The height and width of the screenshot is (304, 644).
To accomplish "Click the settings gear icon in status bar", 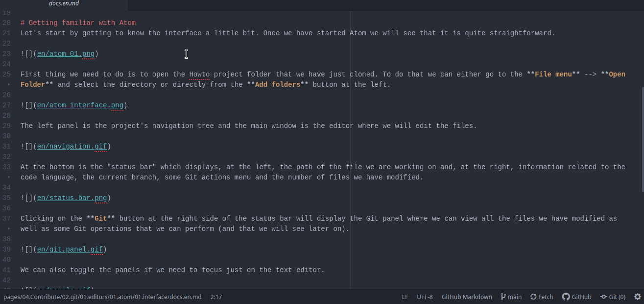I will (637, 297).
